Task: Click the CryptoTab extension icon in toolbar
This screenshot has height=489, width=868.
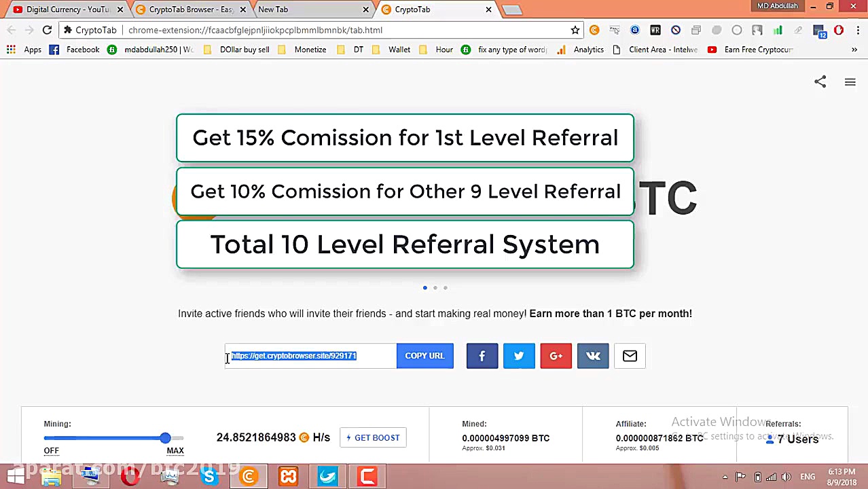Action: (594, 30)
